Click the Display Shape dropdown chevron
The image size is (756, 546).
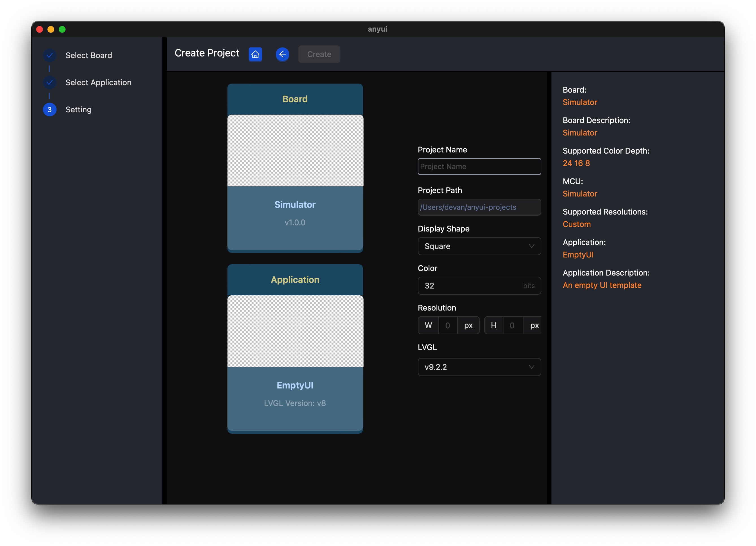tap(531, 246)
